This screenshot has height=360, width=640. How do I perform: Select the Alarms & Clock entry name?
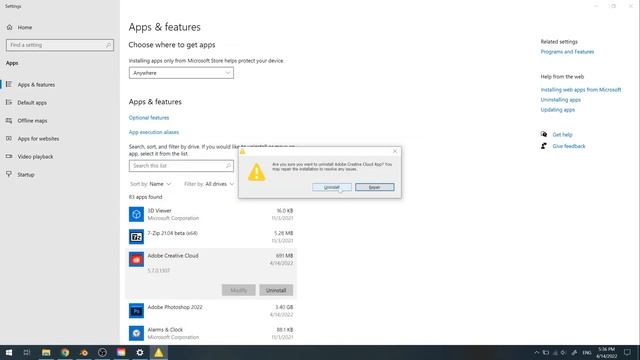(x=165, y=329)
